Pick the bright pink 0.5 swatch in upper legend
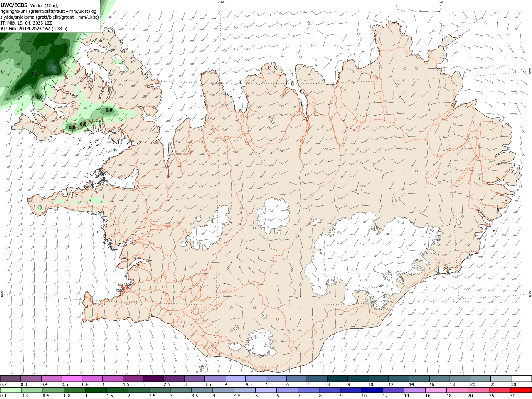Screen dimensions: 532x399 (x=72, y=379)
